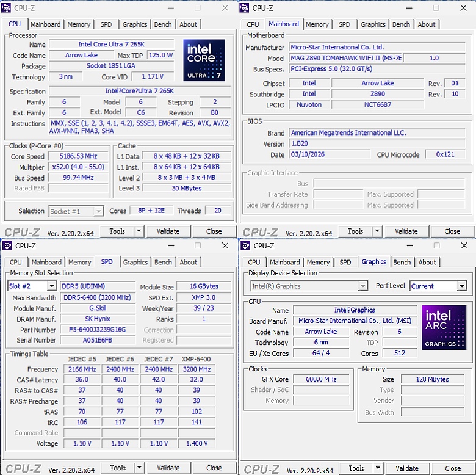This screenshot has width=476, height=475.
Task: Click BIOS date 03/10/2026
Action: point(330,154)
